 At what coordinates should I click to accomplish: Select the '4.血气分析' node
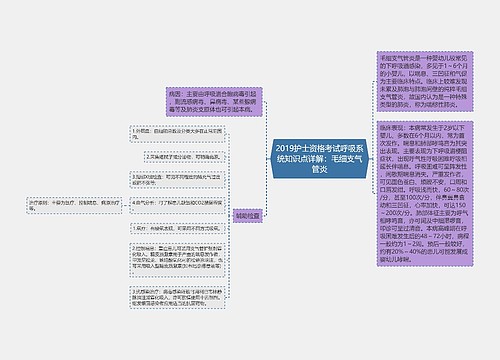(x=177, y=205)
